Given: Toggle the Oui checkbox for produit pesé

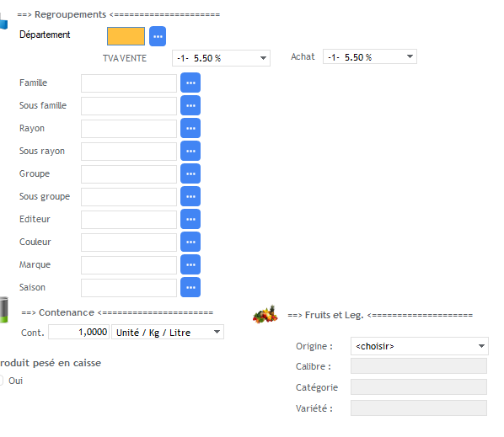Looking at the screenshot, I should point(1,381).
